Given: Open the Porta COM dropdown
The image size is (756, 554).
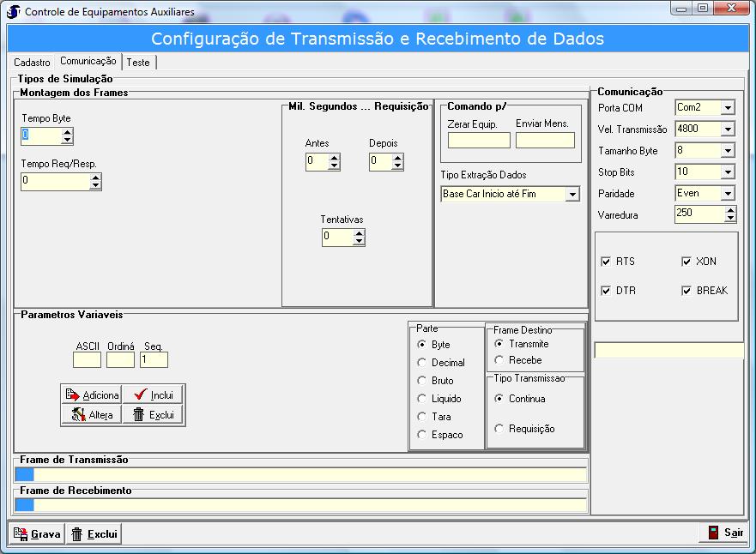Looking at the screenshot, I should [728, 108].
